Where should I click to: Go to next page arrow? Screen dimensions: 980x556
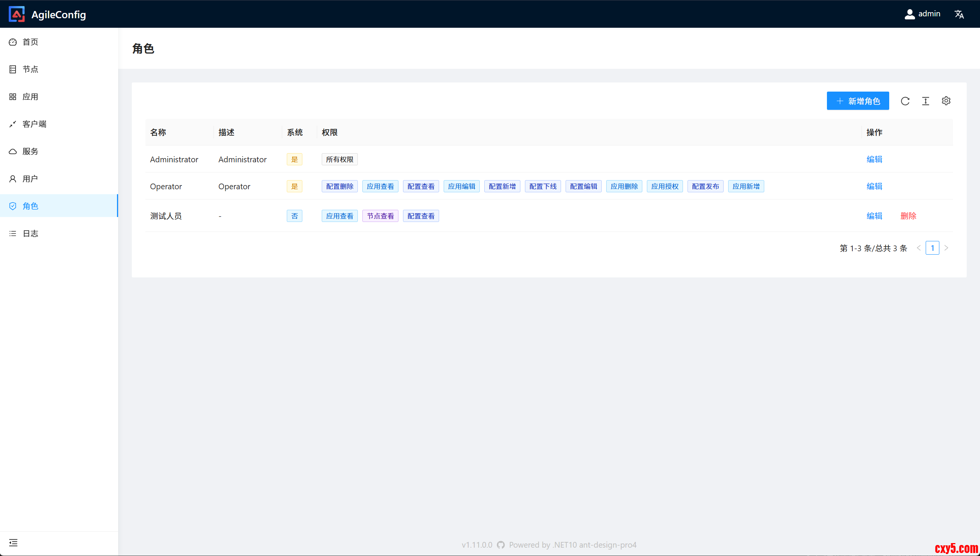click(946, 248)
